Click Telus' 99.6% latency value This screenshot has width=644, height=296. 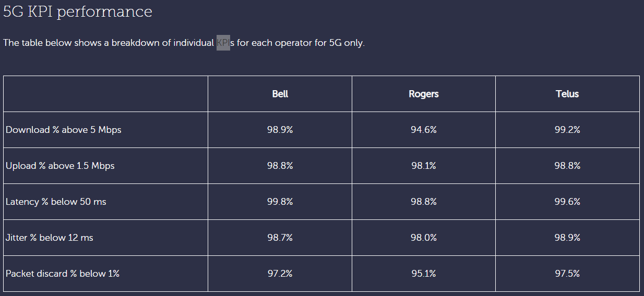567,202
